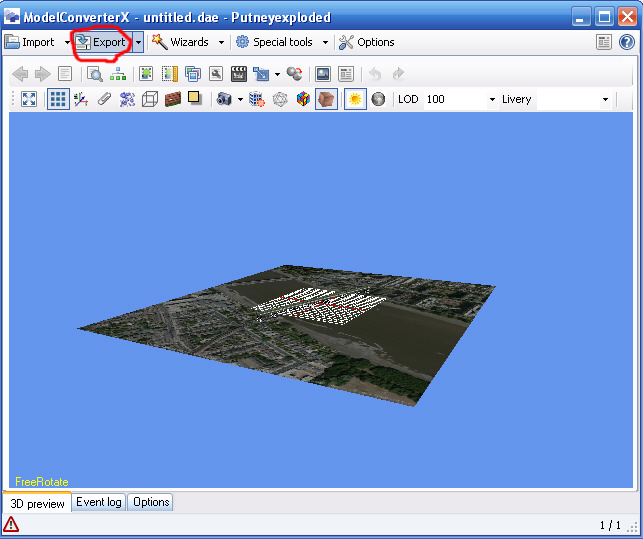Open the Special tools menu
Screen dimensions: 643x539
(x=275, y=42)
